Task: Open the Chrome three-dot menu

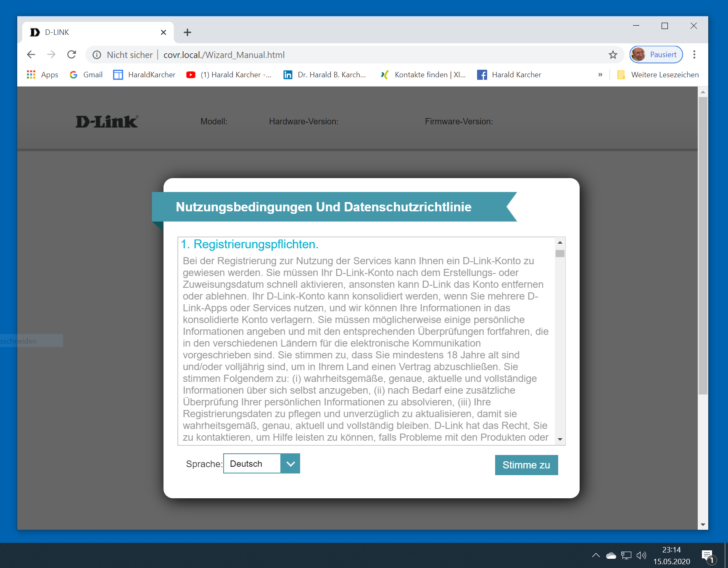Action: pos(694,55)
